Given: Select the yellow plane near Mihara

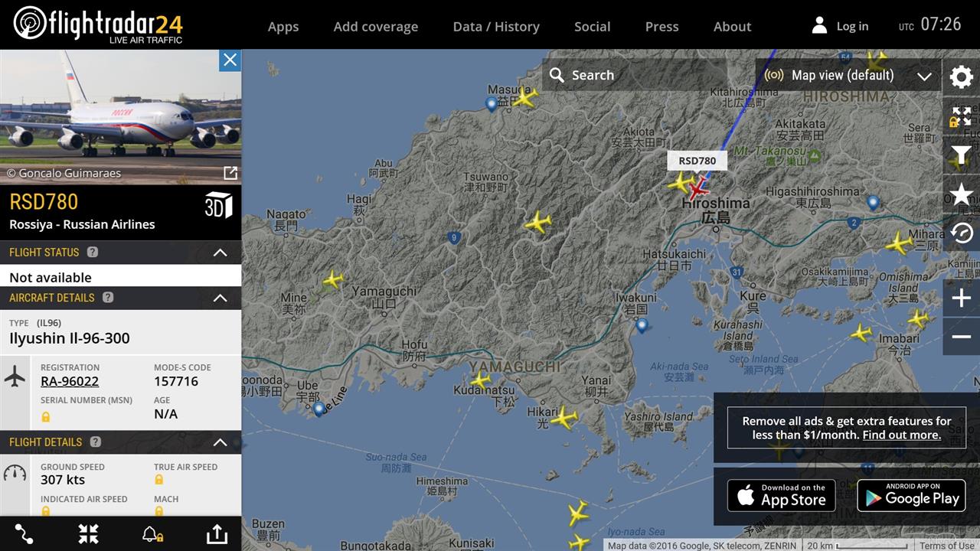Looking at the screenshot, I should [899, 243].
